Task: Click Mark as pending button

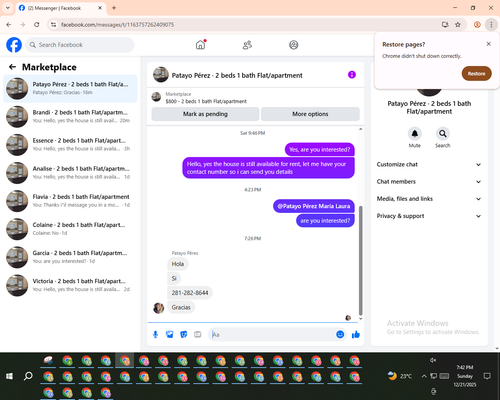Action: coord(205,114)
